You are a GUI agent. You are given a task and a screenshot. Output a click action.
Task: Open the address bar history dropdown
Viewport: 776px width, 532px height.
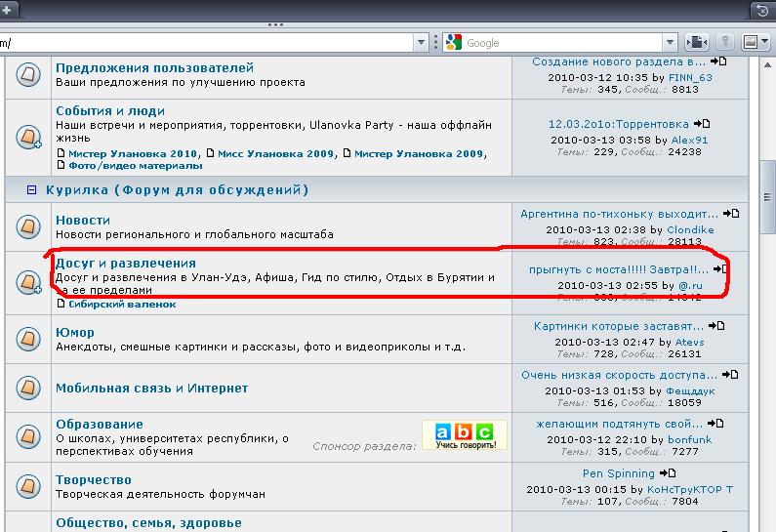click(421, 43)
